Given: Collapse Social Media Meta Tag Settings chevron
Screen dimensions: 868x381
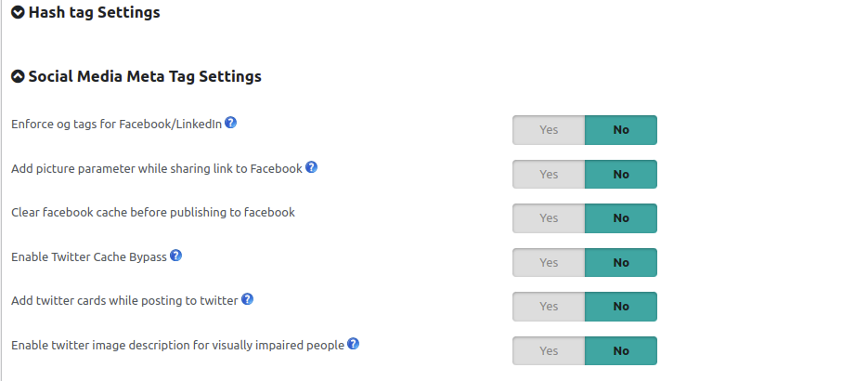Looking at the screenshot, I should (x=18, y=76).
